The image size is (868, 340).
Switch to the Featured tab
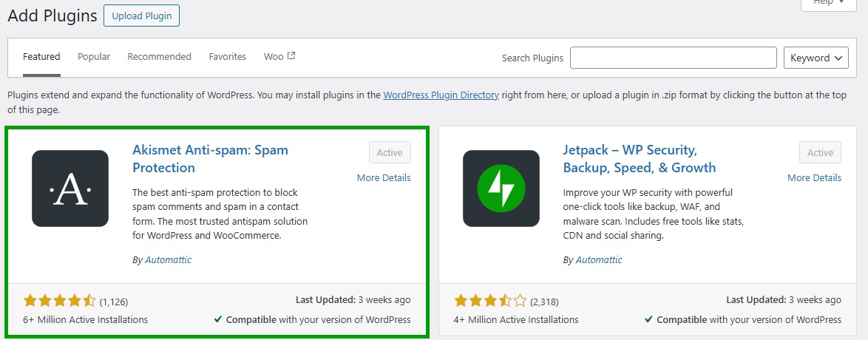point(41,56)
